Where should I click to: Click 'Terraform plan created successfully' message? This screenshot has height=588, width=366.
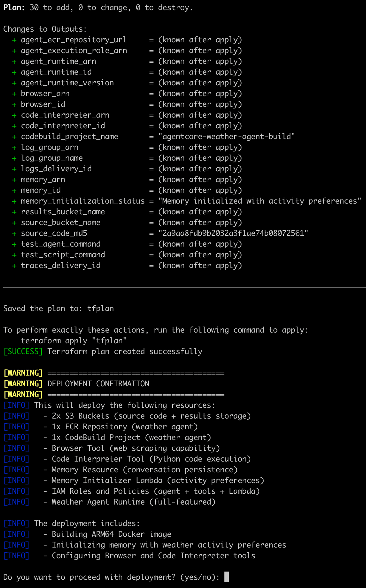[125, 352]
